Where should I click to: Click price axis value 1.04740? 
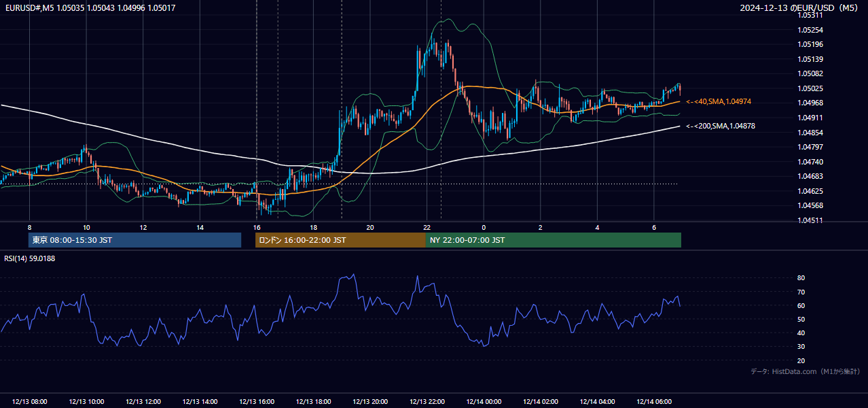pos(810,162)
